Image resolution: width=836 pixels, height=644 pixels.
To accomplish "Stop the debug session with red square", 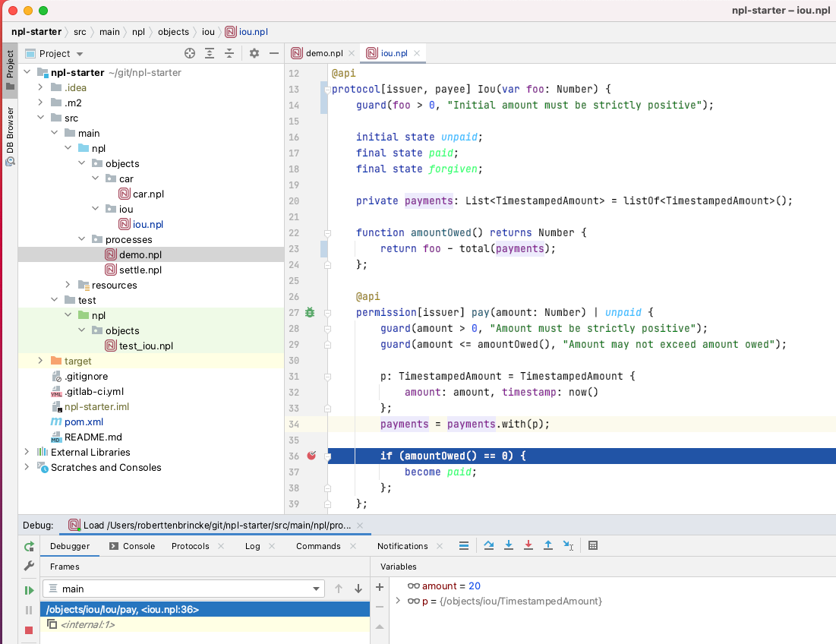I will click(x=29, y=630).
